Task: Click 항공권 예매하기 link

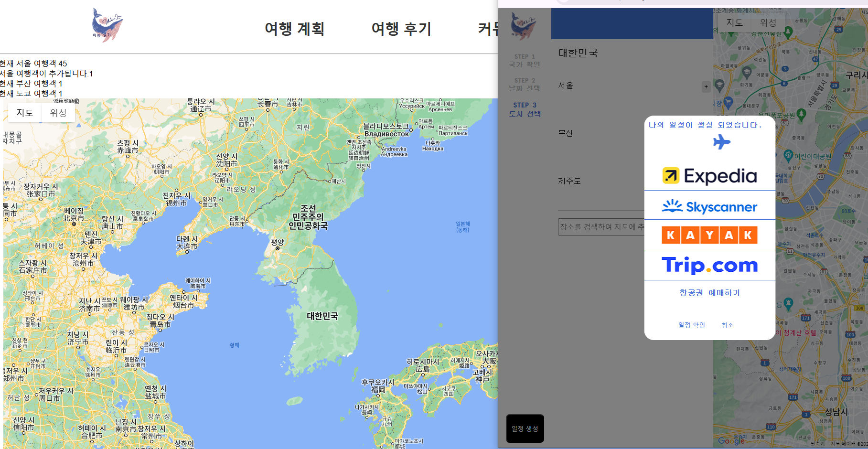Action: pos(710,293)
